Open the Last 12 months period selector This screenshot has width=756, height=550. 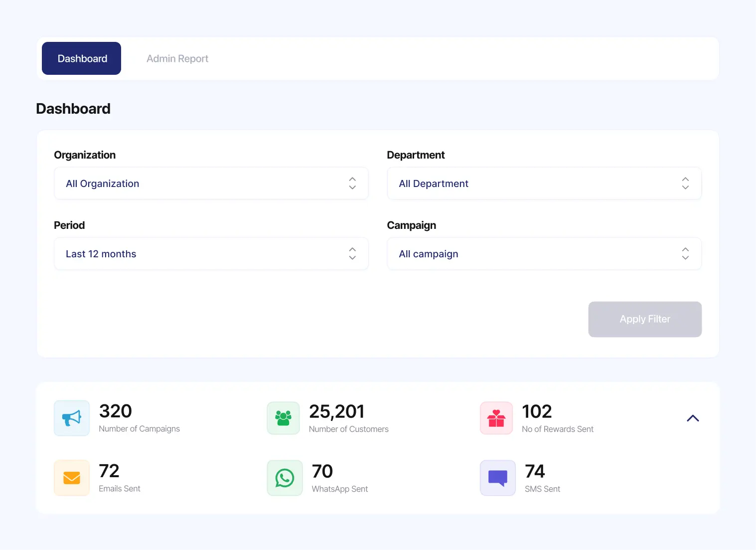tap(211, 254)
